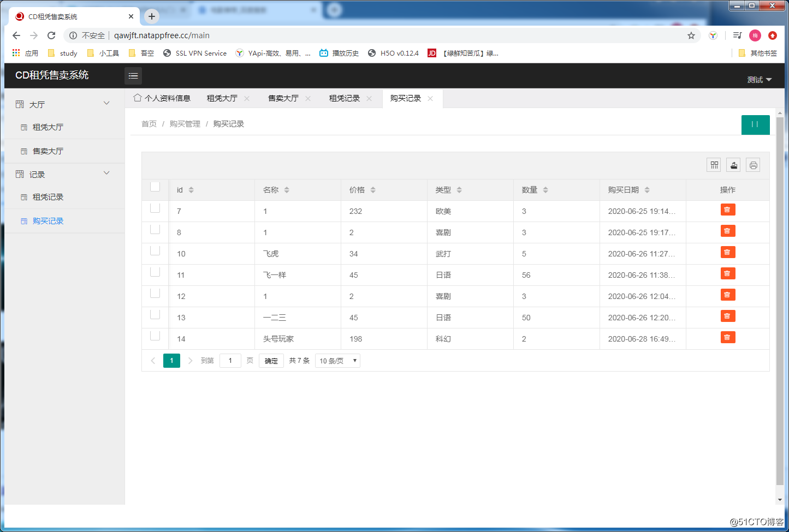Viewport: 789px width, 532px height.
Task: Delete the 一二三 record
Action: [728, 316]
